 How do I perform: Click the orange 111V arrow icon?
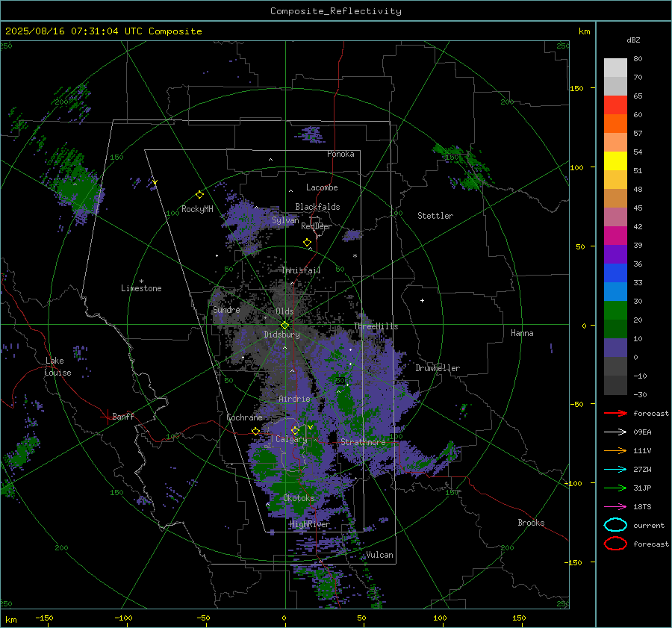coord(615,450)
